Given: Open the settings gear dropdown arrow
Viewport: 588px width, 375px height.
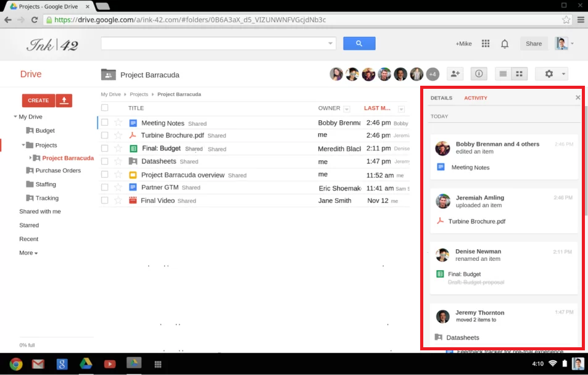Looking at the screenshot, I should (563, 74).
